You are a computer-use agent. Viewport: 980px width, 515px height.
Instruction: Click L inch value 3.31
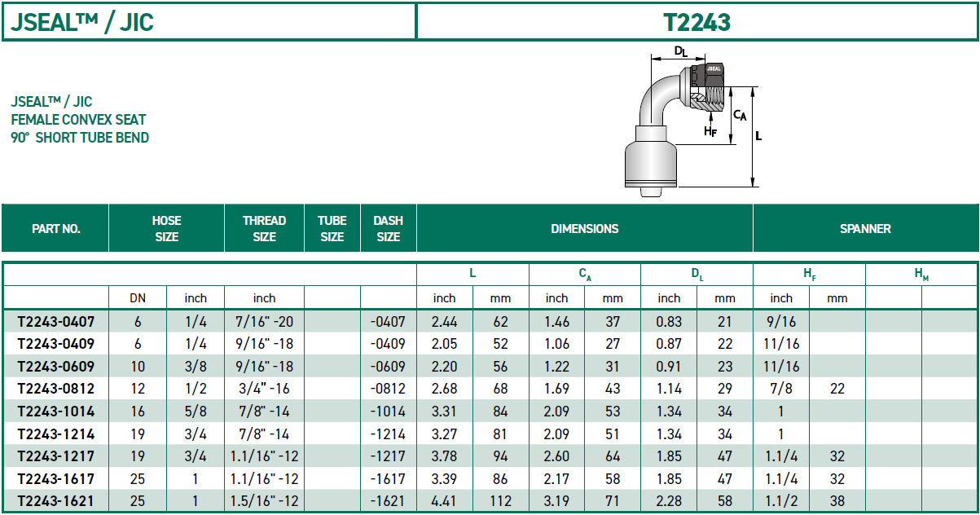point(444,412)
